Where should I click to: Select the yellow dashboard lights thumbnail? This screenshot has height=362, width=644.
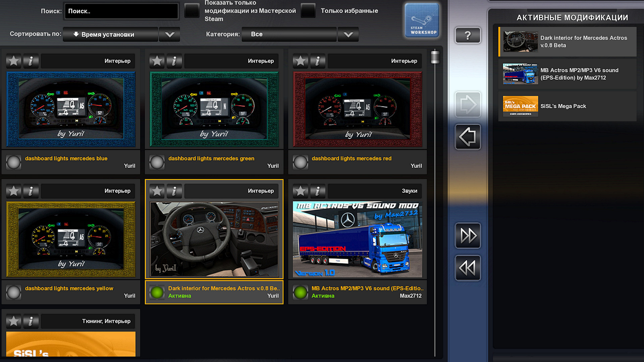(71, 239)
